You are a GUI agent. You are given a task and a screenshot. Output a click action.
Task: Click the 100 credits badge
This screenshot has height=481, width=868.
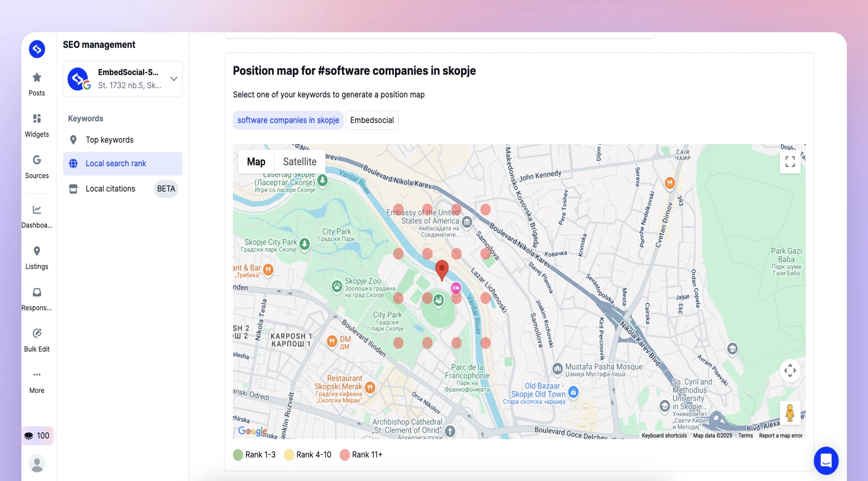(37, 435)
